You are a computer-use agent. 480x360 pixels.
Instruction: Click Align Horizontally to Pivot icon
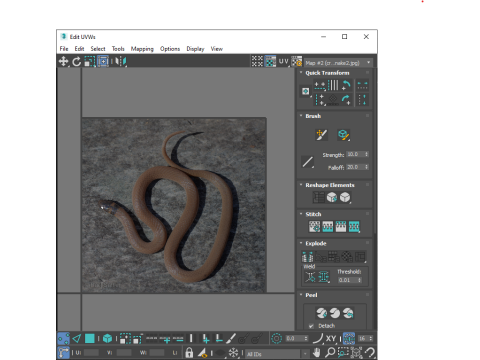[x=320, y=86]
